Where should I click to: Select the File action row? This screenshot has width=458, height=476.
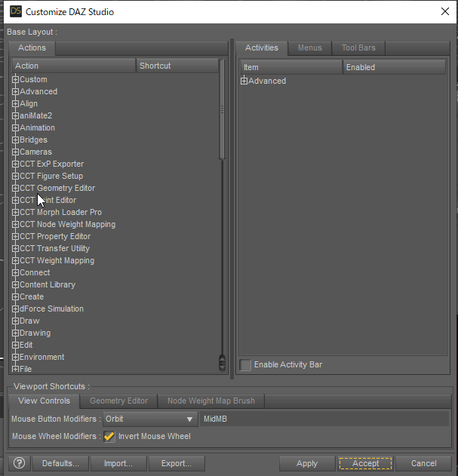tap(115, 369)
